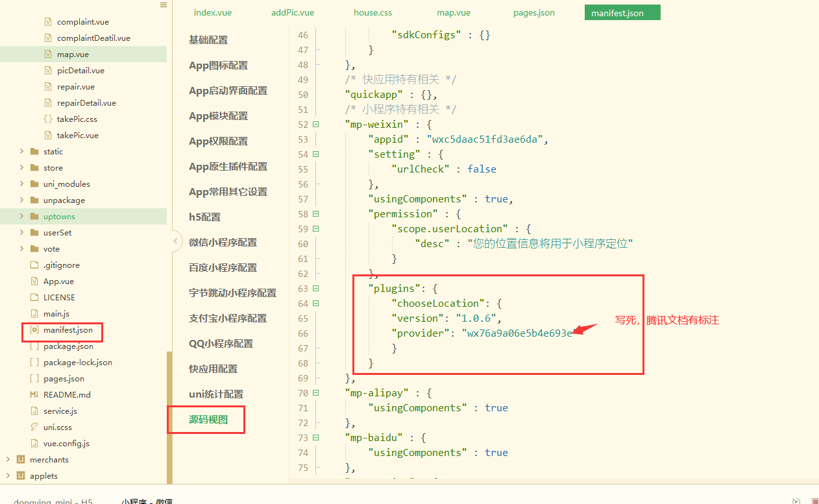The image size is (819, 504).
Task: Click the file icon beside .gitignore
Action: [34, 265]
